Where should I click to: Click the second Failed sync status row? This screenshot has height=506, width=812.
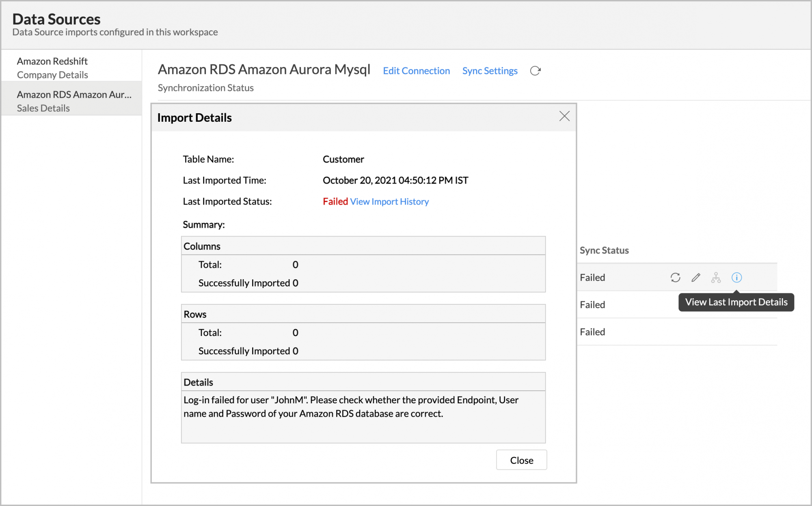[677, 305]
